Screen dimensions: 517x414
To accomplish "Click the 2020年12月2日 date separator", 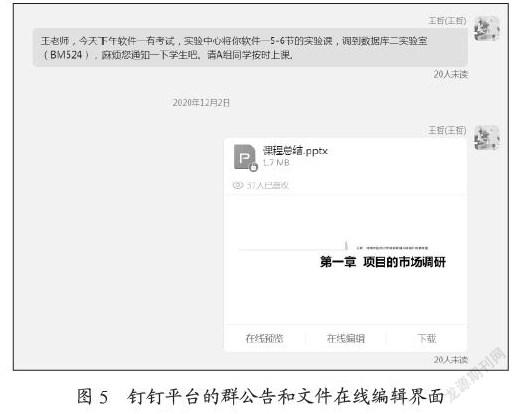I will click(x=201, y=102).
